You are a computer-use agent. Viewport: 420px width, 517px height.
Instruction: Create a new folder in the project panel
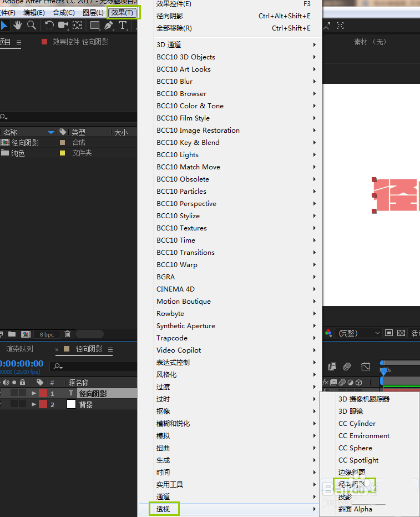(x=12, y=334)
